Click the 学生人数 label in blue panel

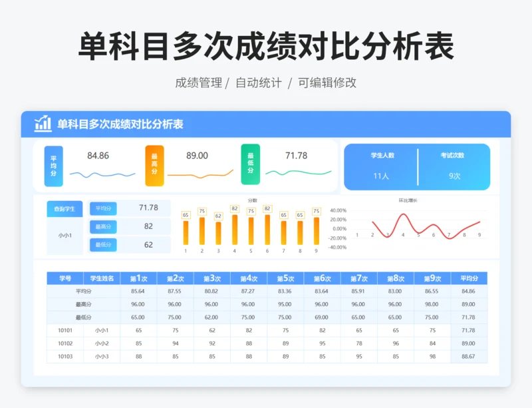383,155
